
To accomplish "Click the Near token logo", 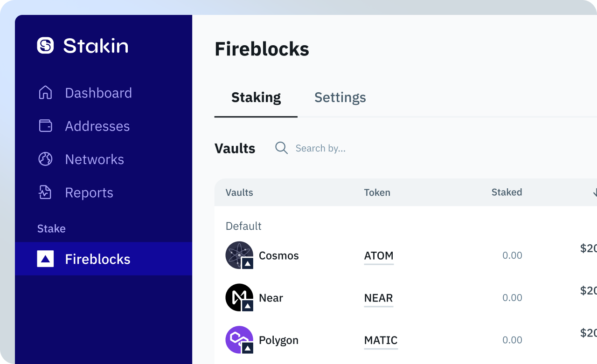I will (239, 297).
